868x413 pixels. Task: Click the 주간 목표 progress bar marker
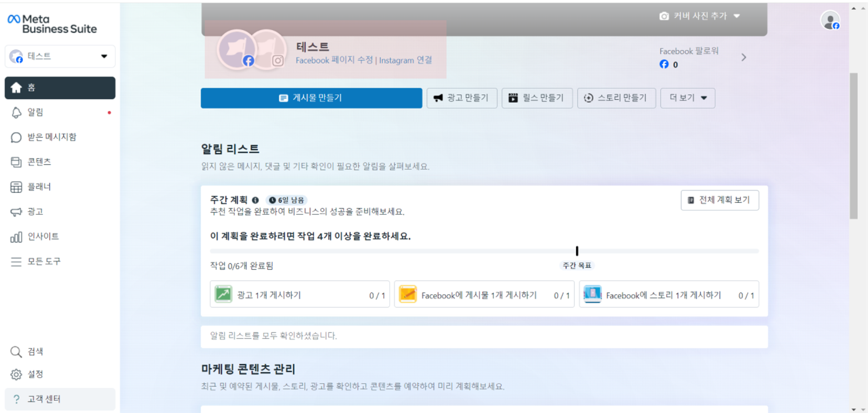point(577,251)
